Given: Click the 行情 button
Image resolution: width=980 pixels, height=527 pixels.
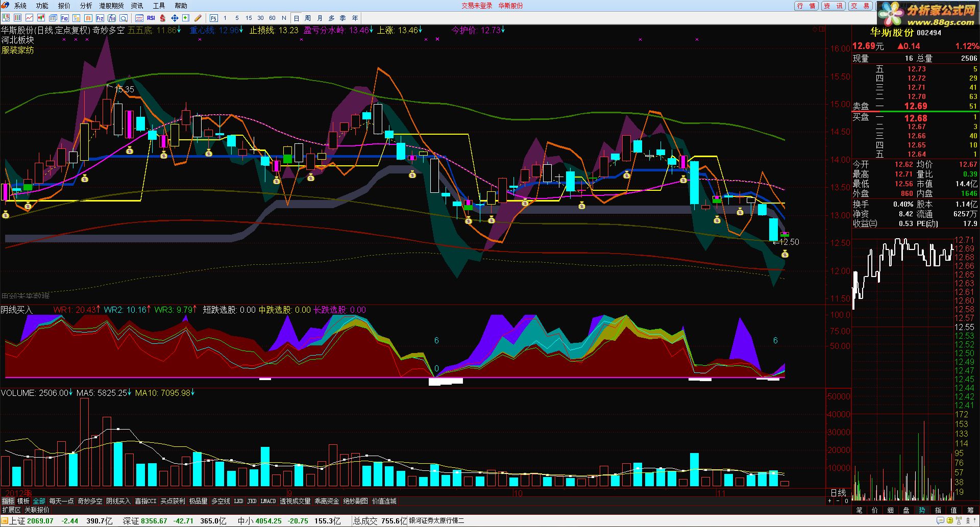Looking at the screenshot, I should coord(806,6).
